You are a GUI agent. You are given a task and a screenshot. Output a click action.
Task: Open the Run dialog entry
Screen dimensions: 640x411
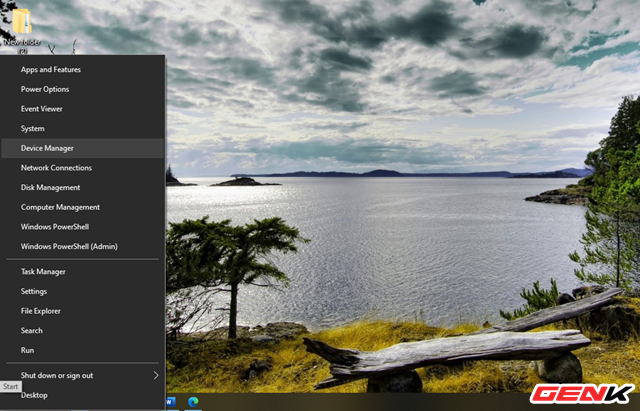tap(28, 350)
